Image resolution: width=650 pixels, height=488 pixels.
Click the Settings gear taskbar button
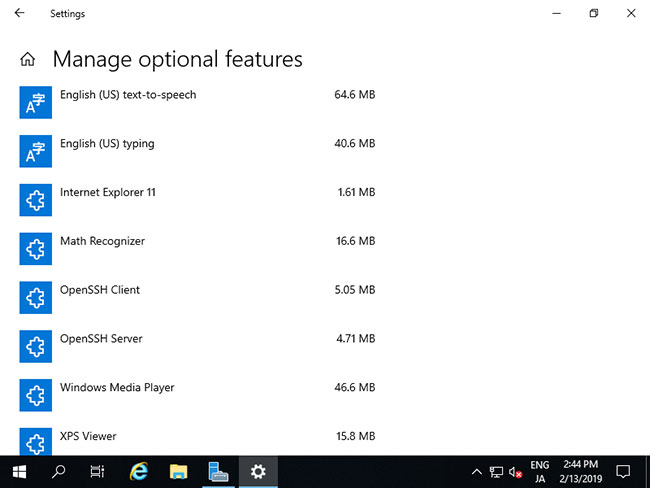258,472
